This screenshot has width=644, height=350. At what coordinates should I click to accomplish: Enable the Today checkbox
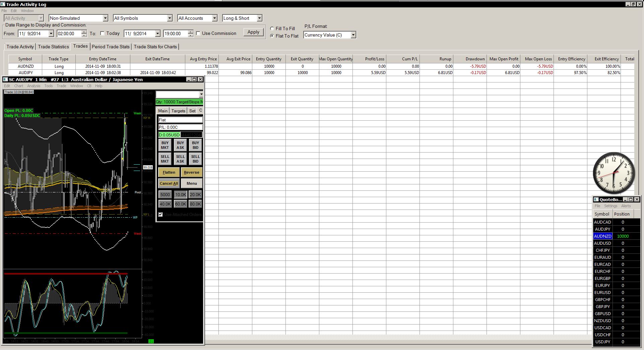(103, 33)
